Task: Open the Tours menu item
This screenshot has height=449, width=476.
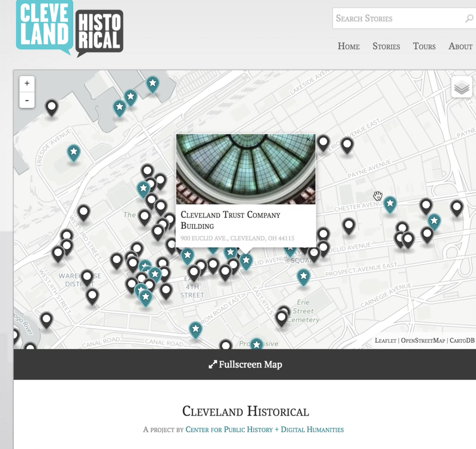Action: (424, 46)
